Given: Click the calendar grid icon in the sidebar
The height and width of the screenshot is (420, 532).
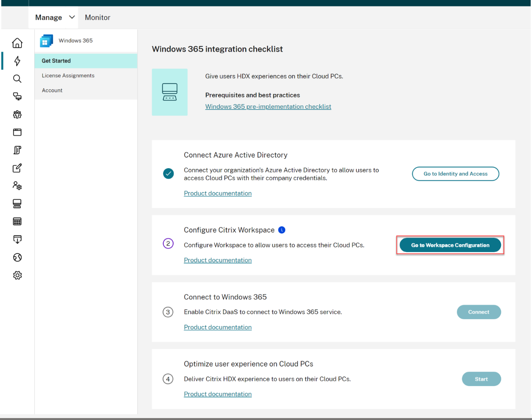Looking at the screenshot, I should pyautogui.click(x=17, y=221).
